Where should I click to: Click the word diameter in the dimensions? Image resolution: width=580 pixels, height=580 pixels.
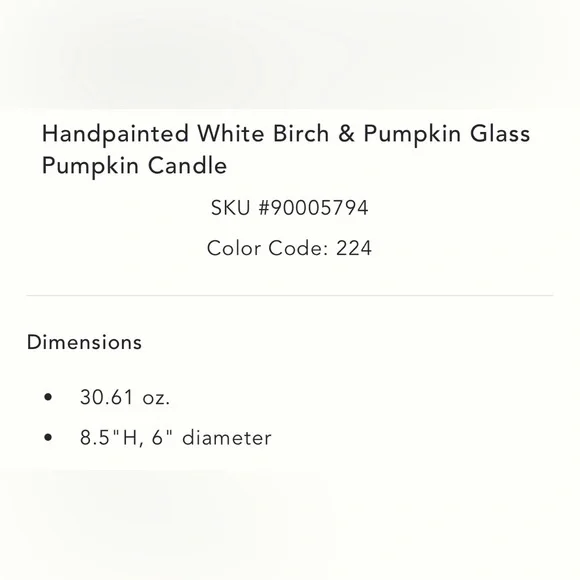tap(227, 438)
